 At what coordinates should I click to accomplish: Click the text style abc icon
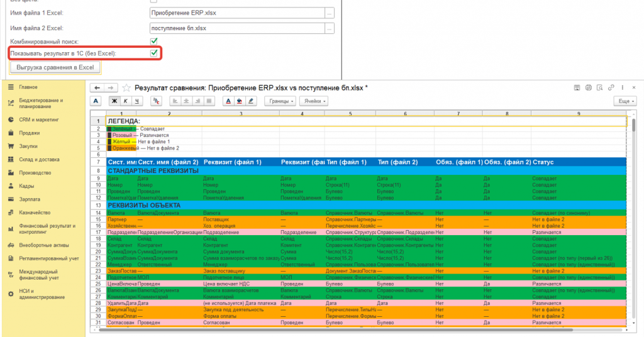156,101
